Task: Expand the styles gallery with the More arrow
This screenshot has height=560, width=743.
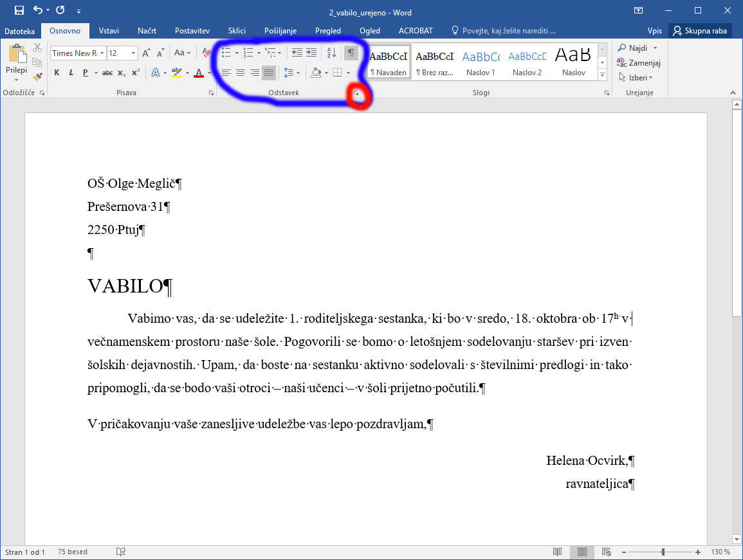Action: click(603, 75)
